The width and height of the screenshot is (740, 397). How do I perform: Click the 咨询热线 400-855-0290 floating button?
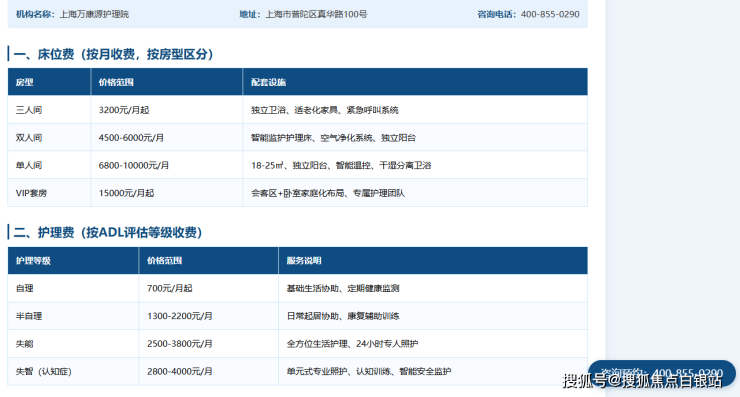pos(662,374)
